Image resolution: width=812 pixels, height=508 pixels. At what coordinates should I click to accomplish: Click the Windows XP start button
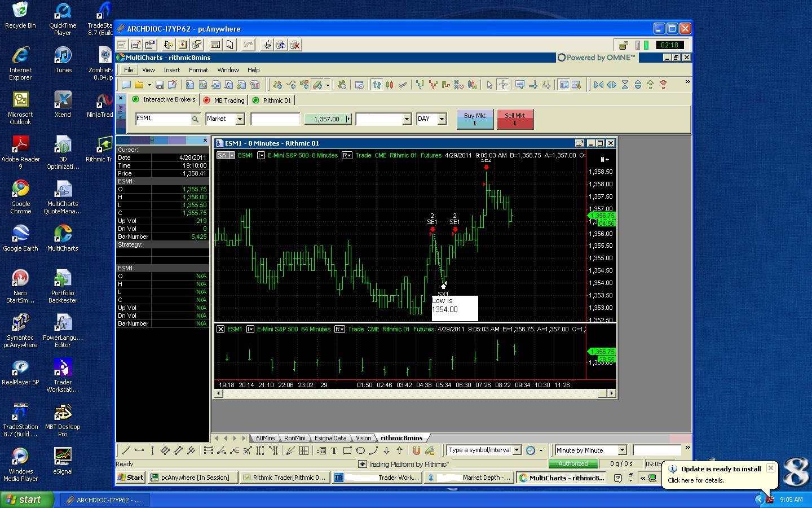27,500
